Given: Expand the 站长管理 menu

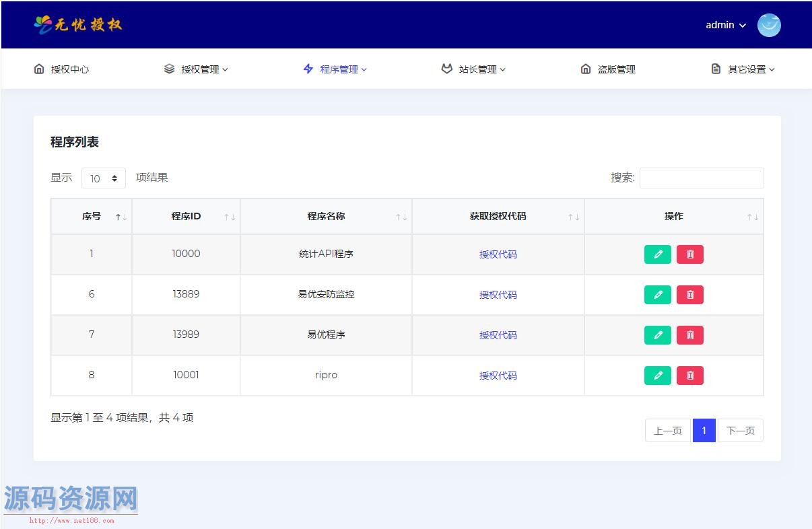Looking at the screenshot, I should (482, 69).
